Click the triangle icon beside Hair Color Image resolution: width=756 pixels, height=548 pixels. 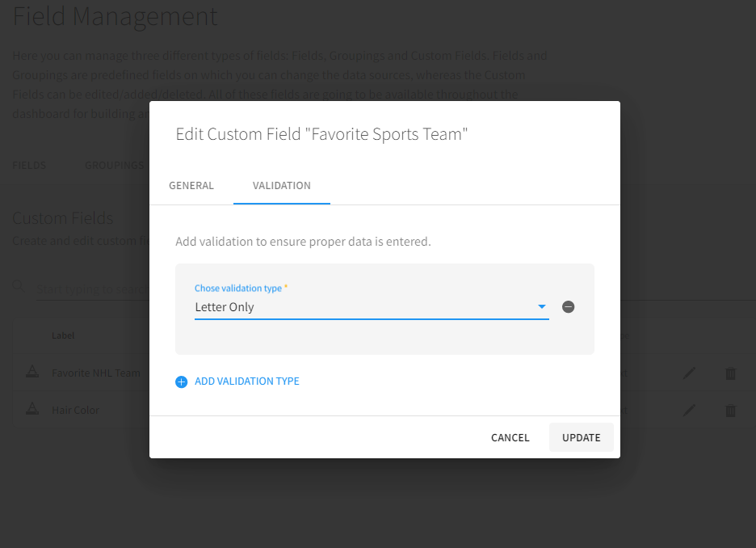[32, 410]
